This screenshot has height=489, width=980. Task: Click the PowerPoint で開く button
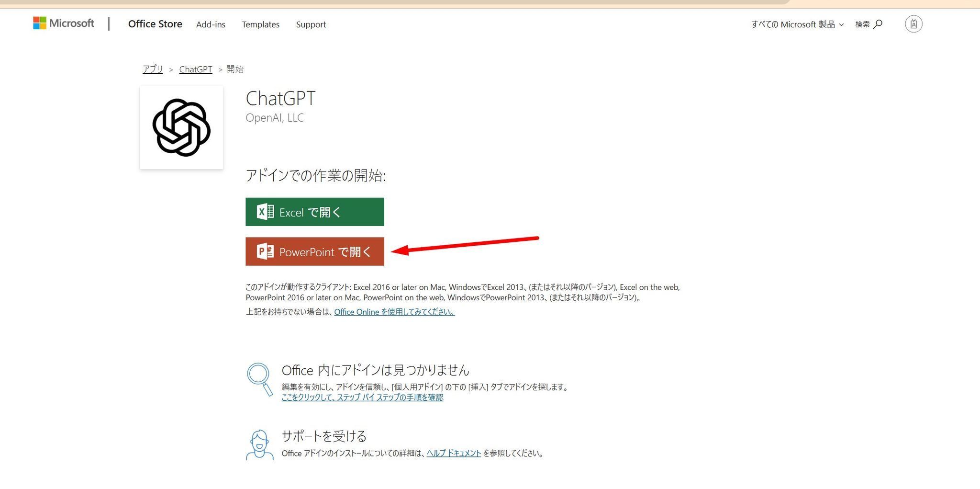pyautogui.click(x=315, y=251)
